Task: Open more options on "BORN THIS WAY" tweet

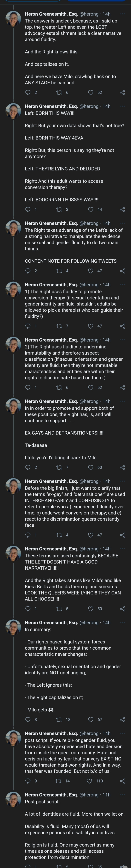Action: click(123, 106)
